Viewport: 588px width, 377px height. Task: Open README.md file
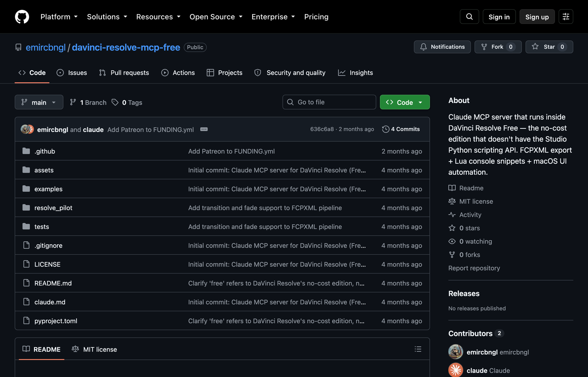pyautogui.click(x=53, y=283)
